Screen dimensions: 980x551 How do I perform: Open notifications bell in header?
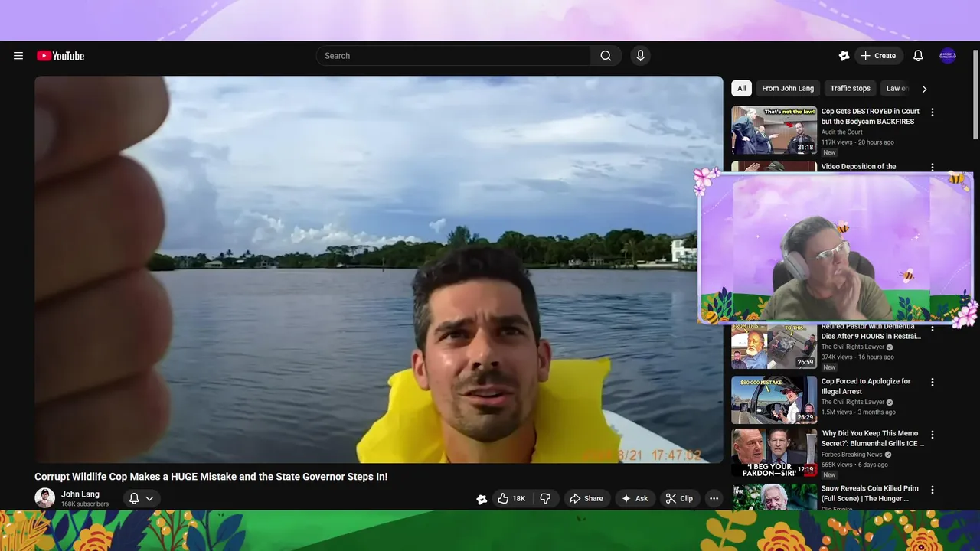click(918, 56)
